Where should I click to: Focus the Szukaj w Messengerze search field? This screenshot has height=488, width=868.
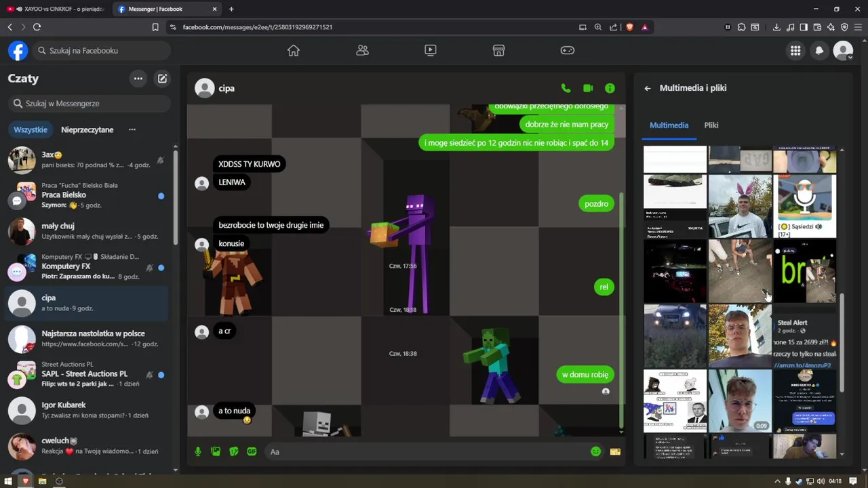click(x=90, y=103)
